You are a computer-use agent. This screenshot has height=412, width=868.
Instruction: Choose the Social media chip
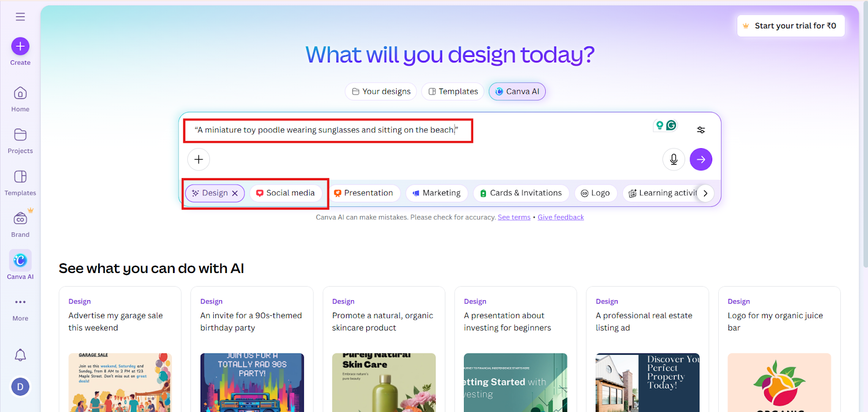click(x=285, y=193)
